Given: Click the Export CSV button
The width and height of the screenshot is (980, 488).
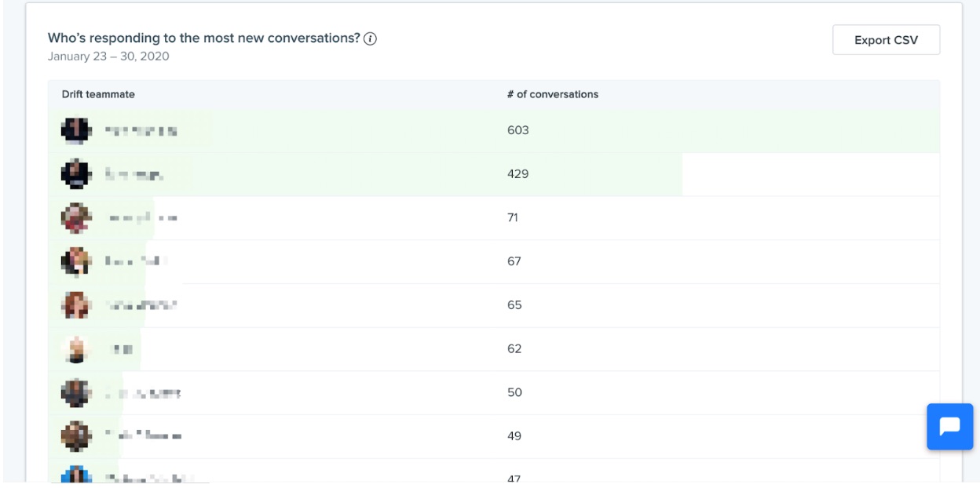Looking at the screenshot, I should pos(886,40).
